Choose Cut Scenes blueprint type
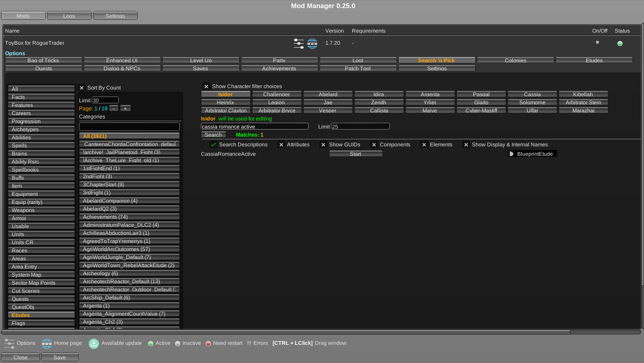The width and height of the screenshot is (644, 363). [x=41, y=291]
